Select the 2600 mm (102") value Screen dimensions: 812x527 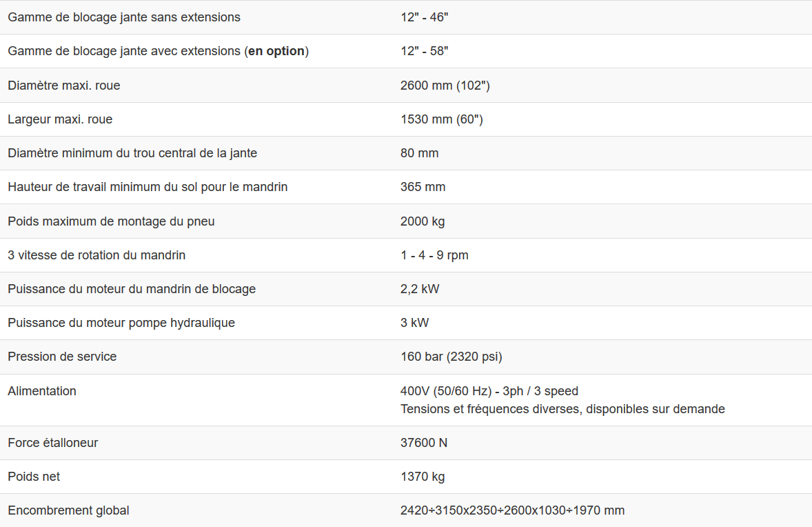[x=445, y=86]
